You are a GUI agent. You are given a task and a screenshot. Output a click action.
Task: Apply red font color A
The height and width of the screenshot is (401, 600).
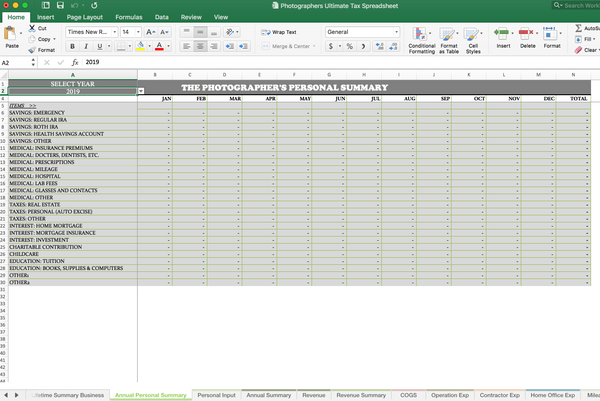[160, 46]
